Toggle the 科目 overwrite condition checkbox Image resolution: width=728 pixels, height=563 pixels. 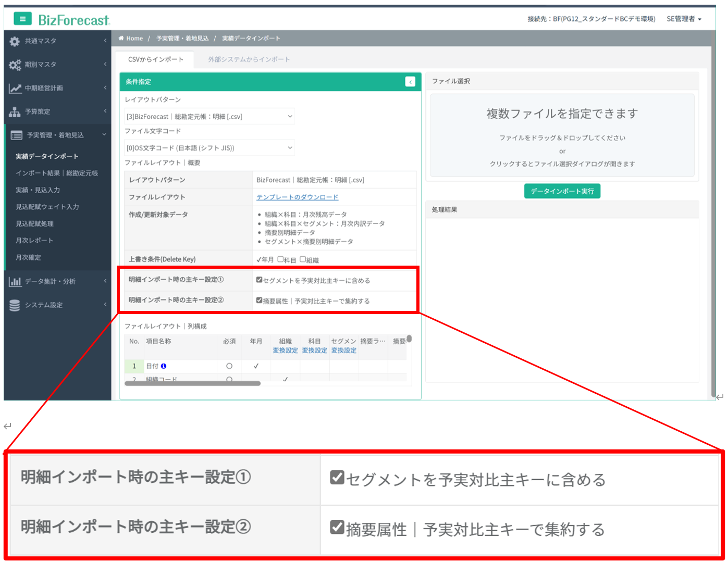click(280, 259)
